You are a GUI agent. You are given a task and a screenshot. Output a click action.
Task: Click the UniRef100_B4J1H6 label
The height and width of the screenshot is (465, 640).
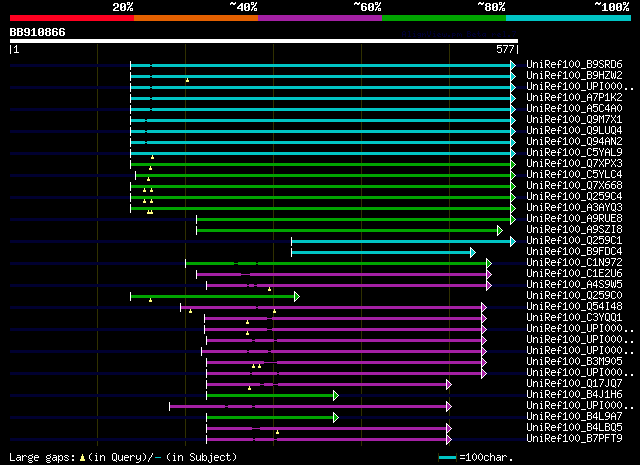pos(574,395)
